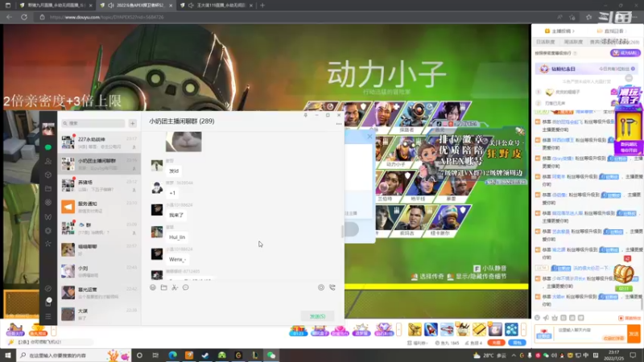Select 周活跃度 ranking tab
Image resolution: width=644 pixels, height=362 pixels.
pos(573,42)
